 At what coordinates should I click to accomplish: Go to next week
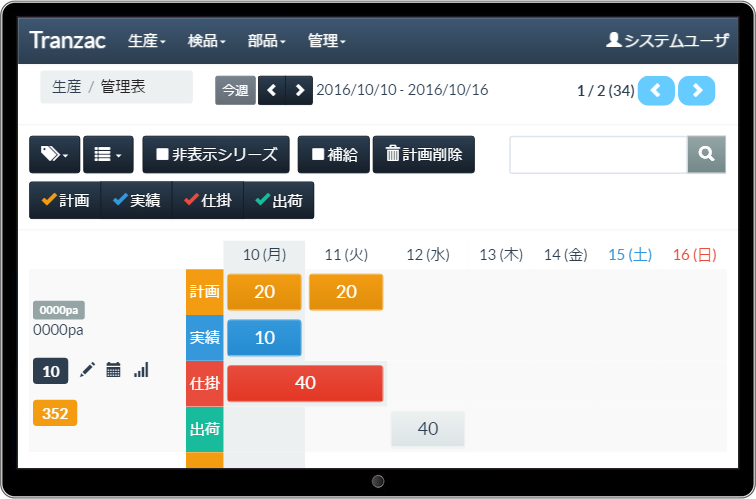click(x=299, y=90)
